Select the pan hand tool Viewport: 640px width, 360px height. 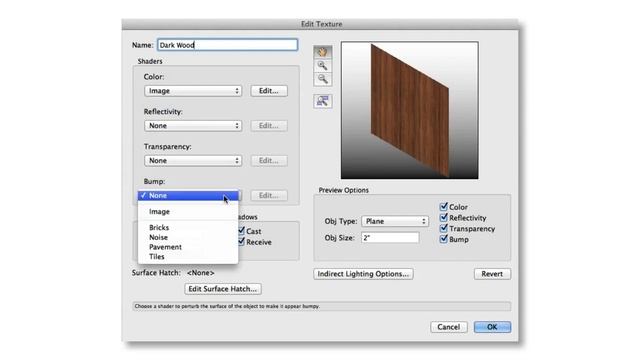[322, 52]
